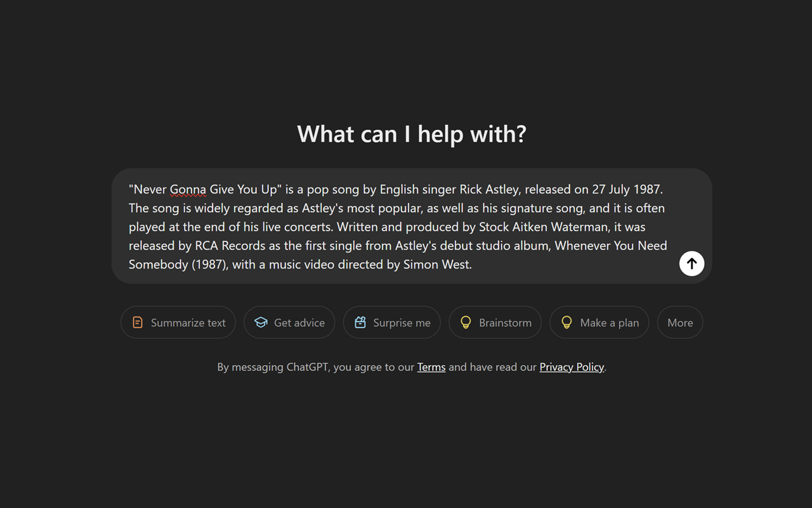Choose the Summarize text suggestion label
This screenshot has height=508, width=812.
188,323
